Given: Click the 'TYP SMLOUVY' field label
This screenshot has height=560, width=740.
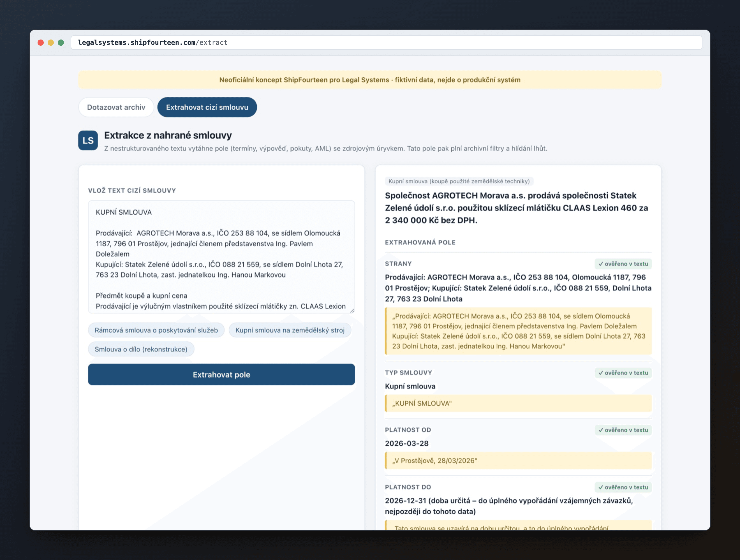Looking at the screenshot, I should [408, 373].
